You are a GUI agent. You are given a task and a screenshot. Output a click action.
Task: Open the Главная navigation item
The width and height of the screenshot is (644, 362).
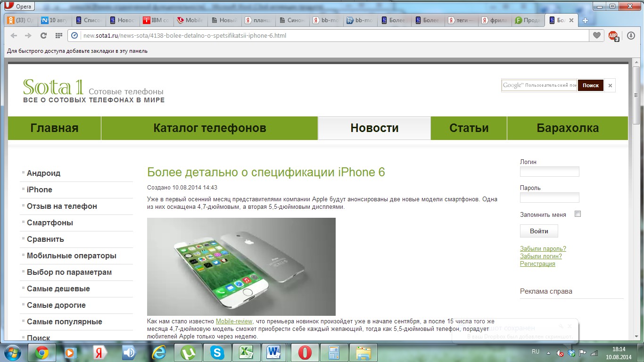pyautogui.click(x=55, y=128)
